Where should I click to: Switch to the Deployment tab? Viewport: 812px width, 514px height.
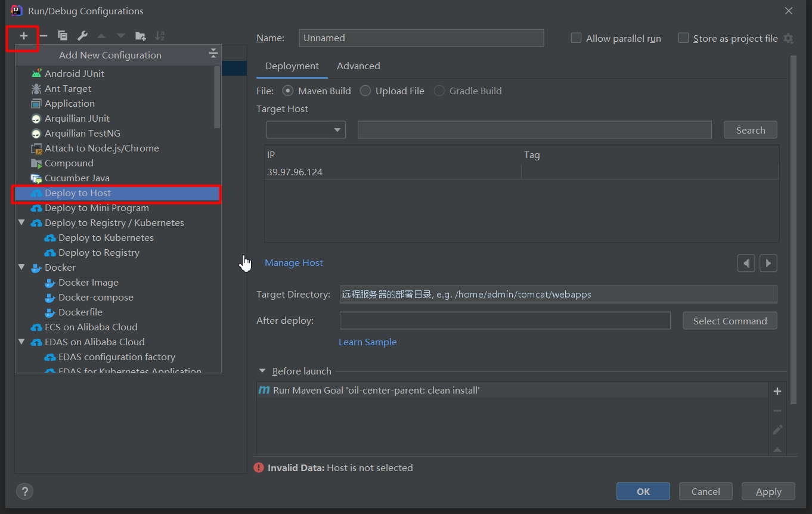(292, 66)
